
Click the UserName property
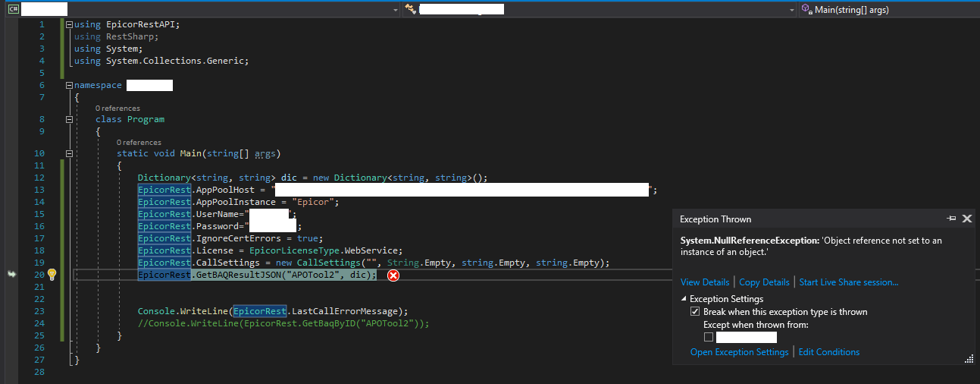click(x=218, y=214)
